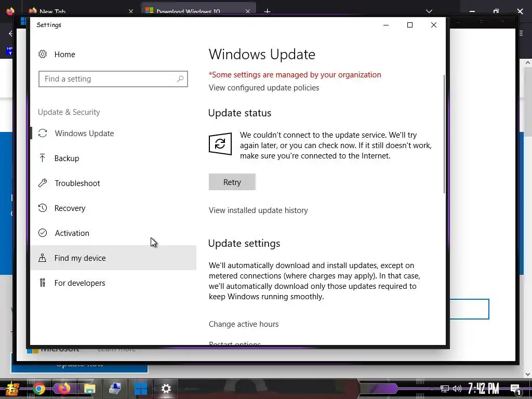Switch to the New Tab browser tab
532x399 pixels.
52,11
